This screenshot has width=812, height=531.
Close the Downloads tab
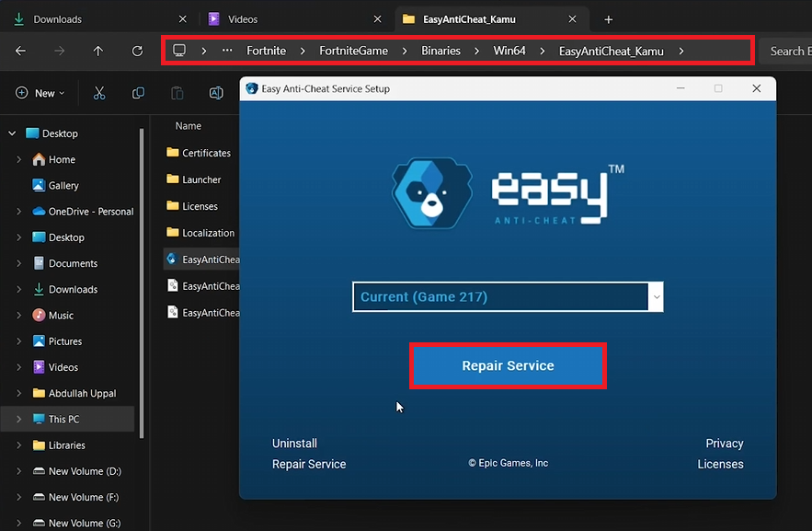point(182,19)
